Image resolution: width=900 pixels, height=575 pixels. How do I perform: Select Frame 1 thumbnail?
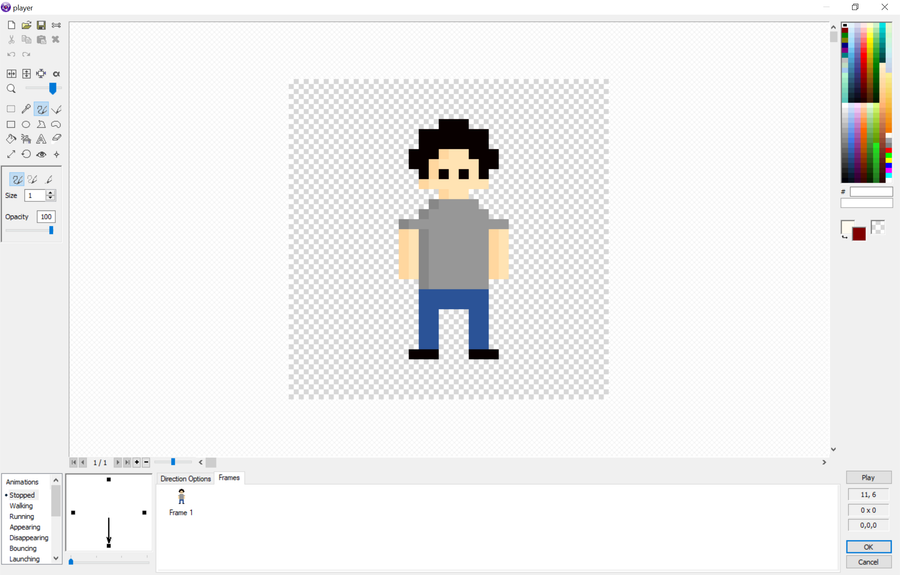(x=181, y=502)
